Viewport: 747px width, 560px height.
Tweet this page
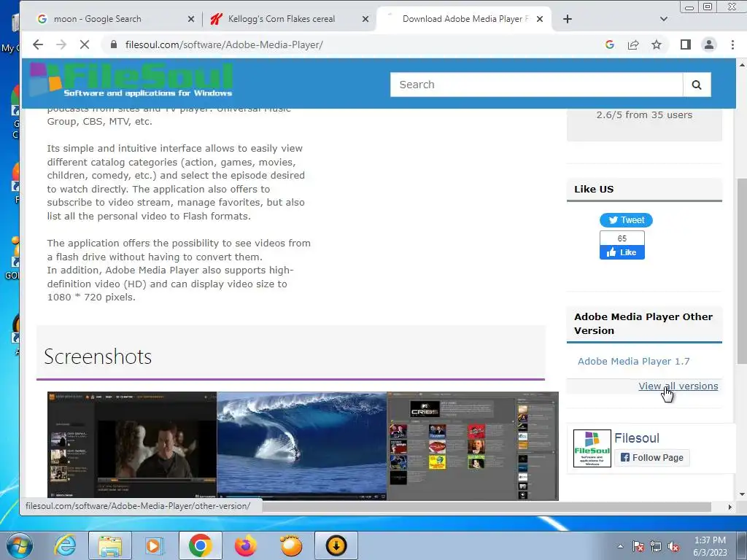pos(626,220)
